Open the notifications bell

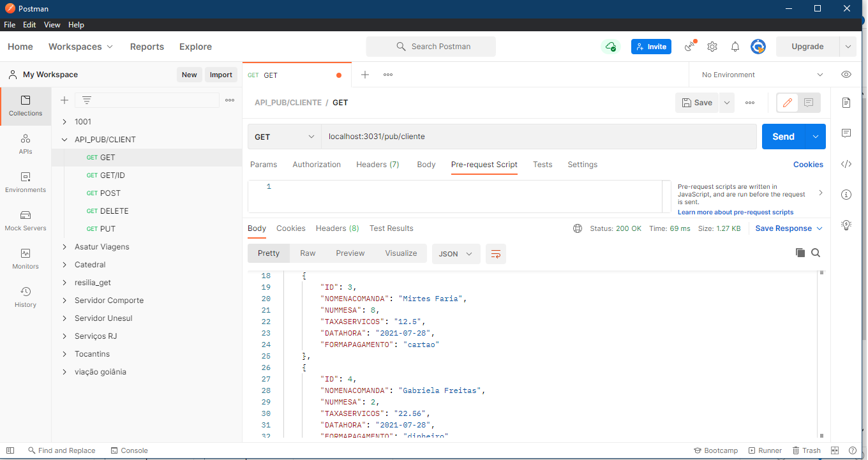pos(735,46)
